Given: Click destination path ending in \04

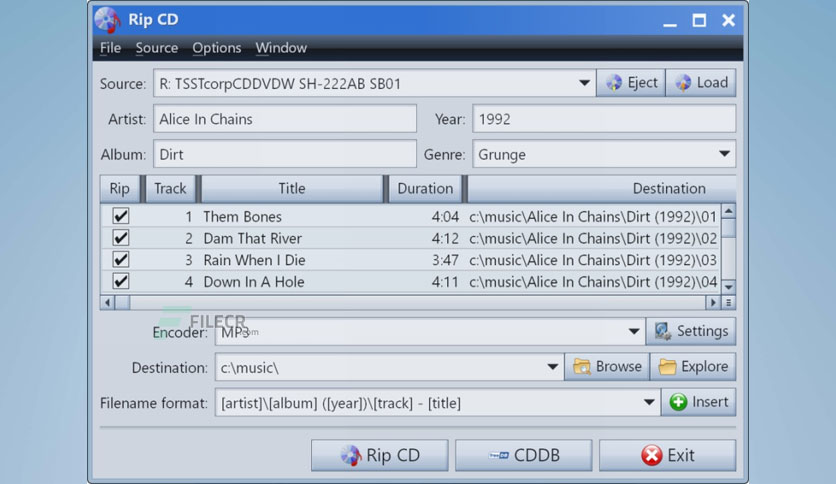Looking at the screenshot, I should [x=593, y=282].
